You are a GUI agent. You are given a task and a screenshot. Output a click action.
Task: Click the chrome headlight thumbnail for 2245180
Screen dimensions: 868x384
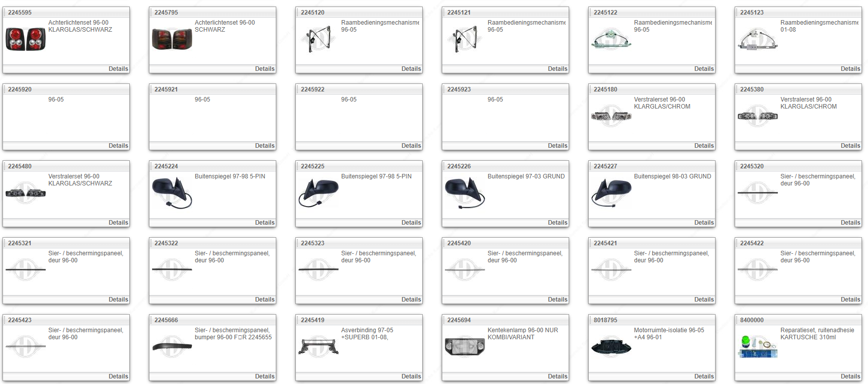(x=611, y=116)
